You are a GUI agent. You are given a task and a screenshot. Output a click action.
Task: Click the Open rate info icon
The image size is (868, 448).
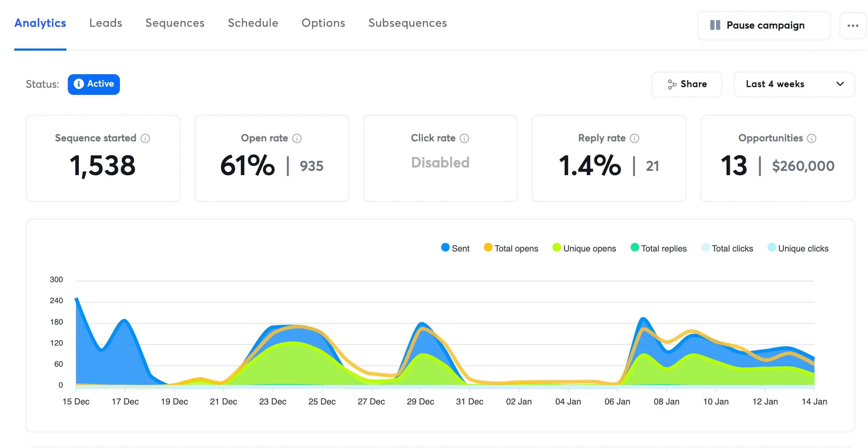297,138
